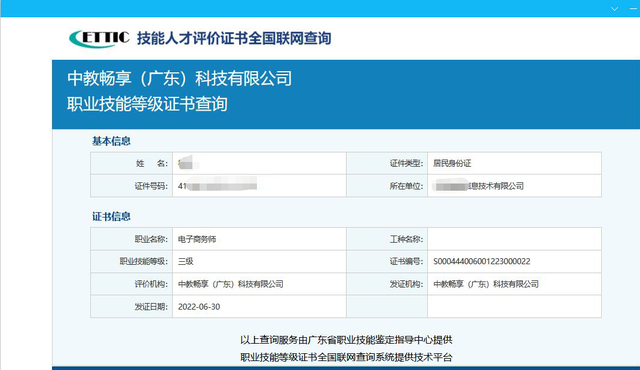Viewport: 640px width, 370px height.
Task: Click the 职业技能等级证书全国联网查询系统提供技术平台 footer line
Action: tap(346, 357)
